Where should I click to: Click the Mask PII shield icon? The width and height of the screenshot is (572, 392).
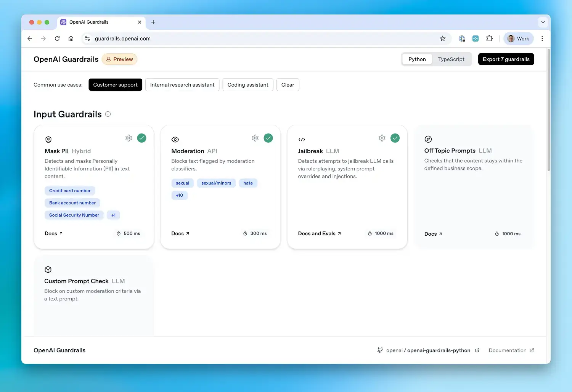pyautogui.click(x=48, y=139)
